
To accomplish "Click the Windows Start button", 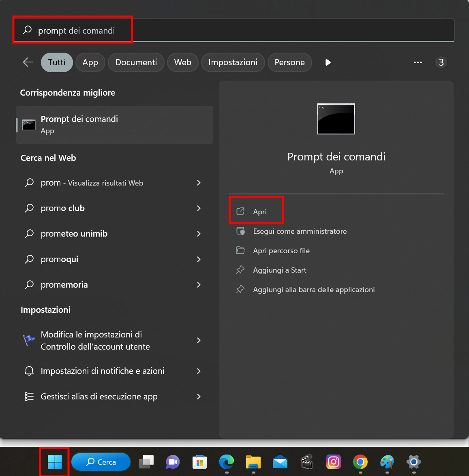I will [55, 462].
